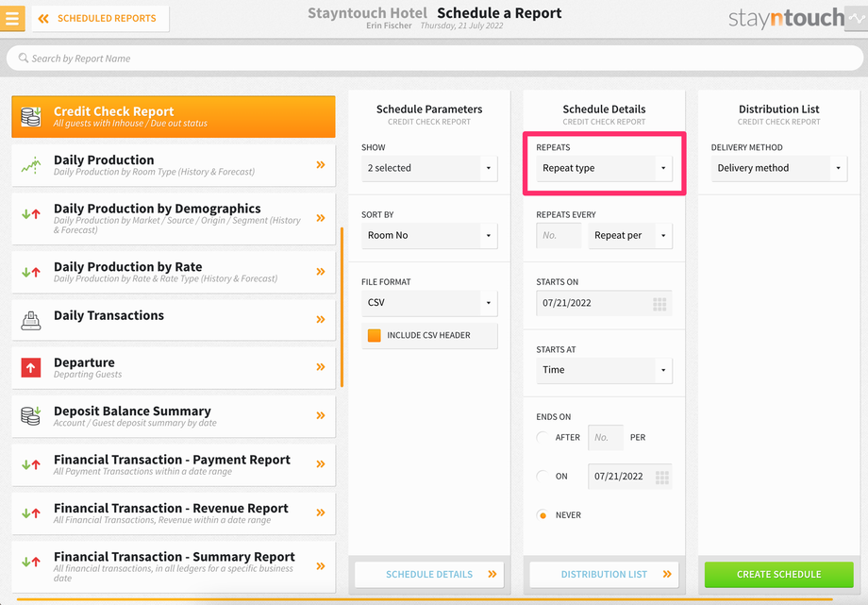Screen dimensions: 868x605
Task: Open the Departure report
Action: pyautogui.click(x=174, y=368)
